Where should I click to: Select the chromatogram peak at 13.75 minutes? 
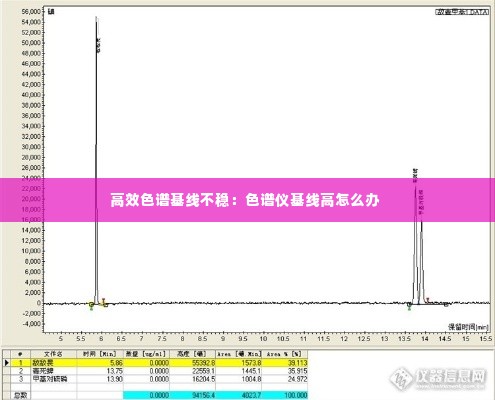click(415, 245)
